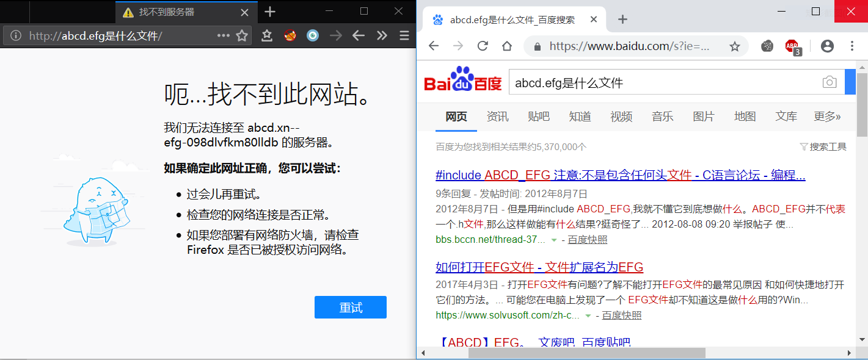Open '如何打开EFG文件' result link
This screenshot has width=868, height=360.
[539, 267]
